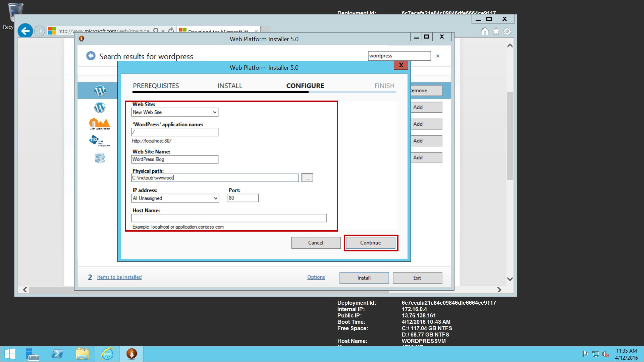Select the CONFIGURE step label
Screen dimensions: 644x362
click(x=305, y=86)
